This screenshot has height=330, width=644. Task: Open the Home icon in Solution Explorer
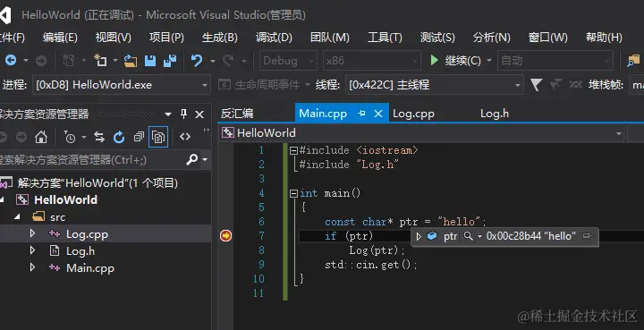click(40, 137)
